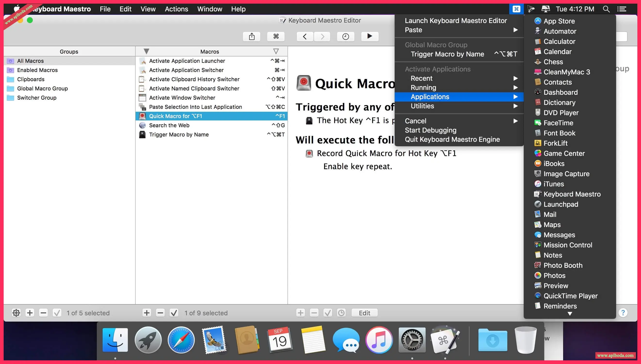
Task: Select the Global Macro Group folder
Action: [42, 88]
